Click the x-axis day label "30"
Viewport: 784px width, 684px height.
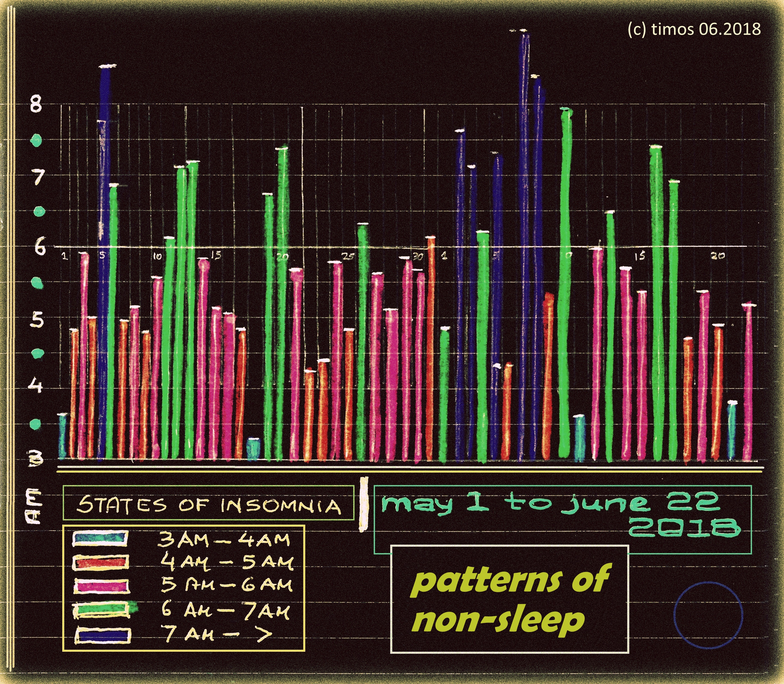click(418, 257)
